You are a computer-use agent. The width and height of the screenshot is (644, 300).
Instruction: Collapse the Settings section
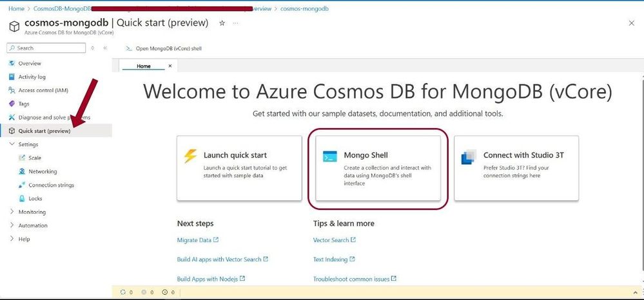[12, 144]
